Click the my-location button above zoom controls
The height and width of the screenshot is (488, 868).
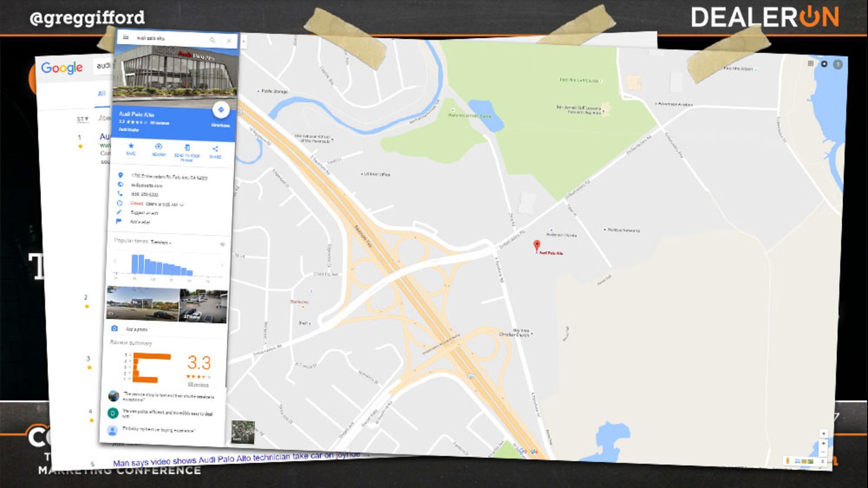[824, 433]
